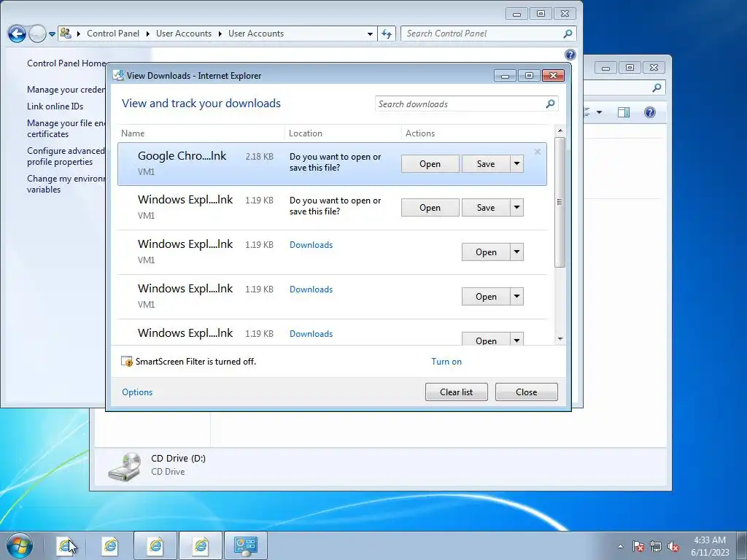The image size is (747, 560).
Task: Click the View Downloads title bar icon
Action: point(118,75)
